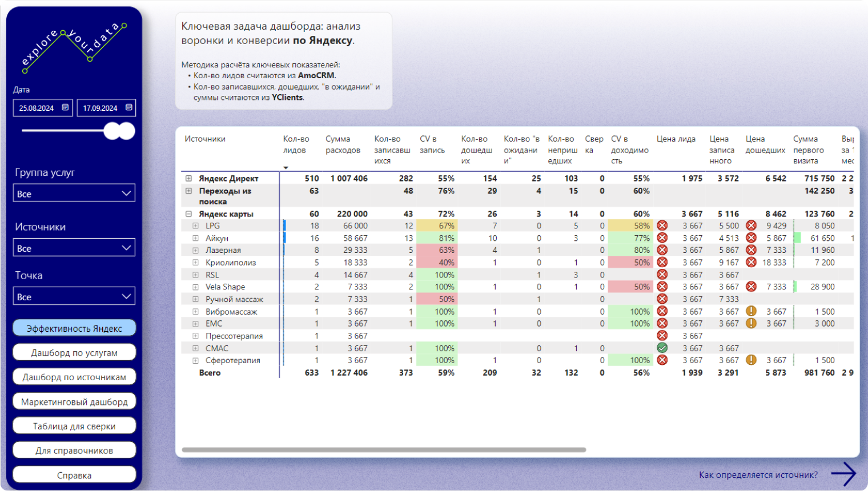
Task: Click red X icon in Прессотерапия row
Action: [662, 336]
